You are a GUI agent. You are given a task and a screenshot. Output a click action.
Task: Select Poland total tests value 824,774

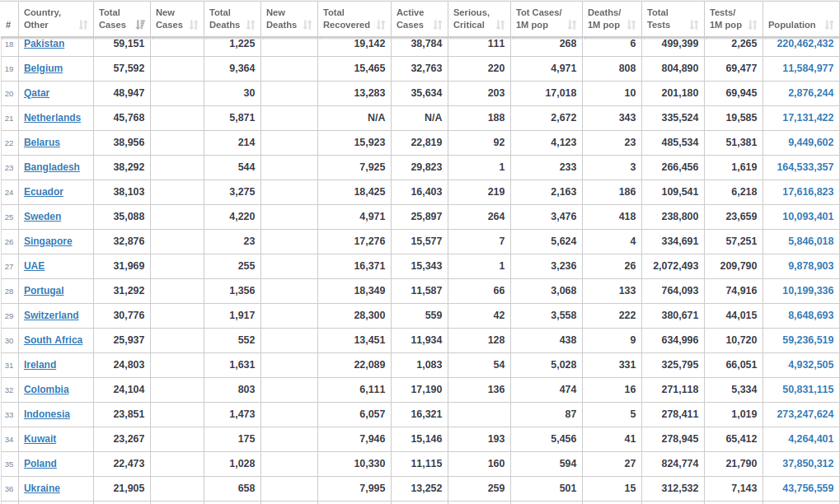click(680, 464)
